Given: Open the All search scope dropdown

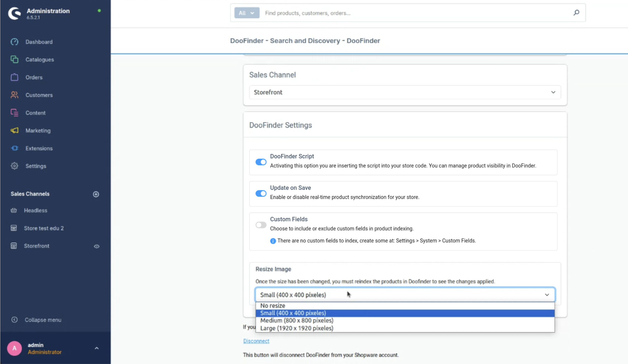Looking at the screenshot, I should point(247,13).
